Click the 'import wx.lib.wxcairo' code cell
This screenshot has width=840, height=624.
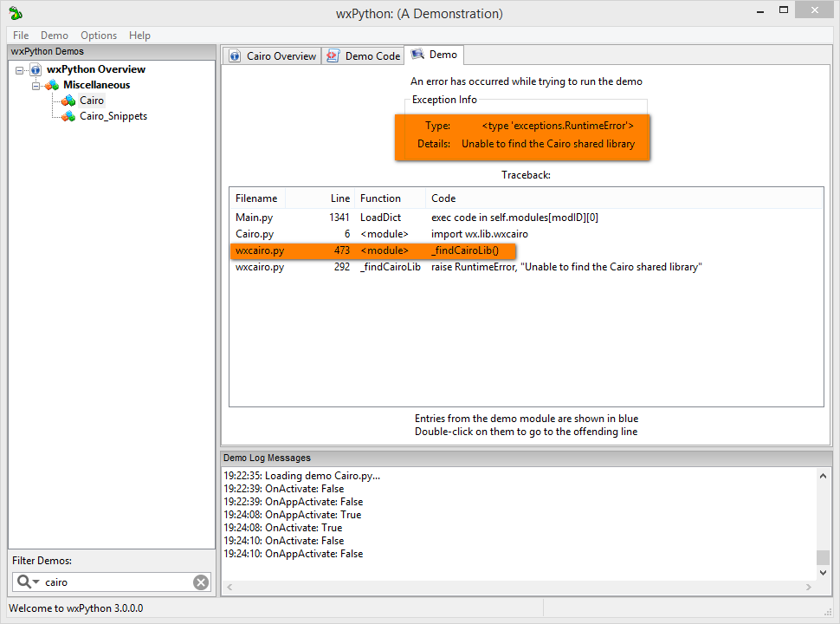[480, 234]
